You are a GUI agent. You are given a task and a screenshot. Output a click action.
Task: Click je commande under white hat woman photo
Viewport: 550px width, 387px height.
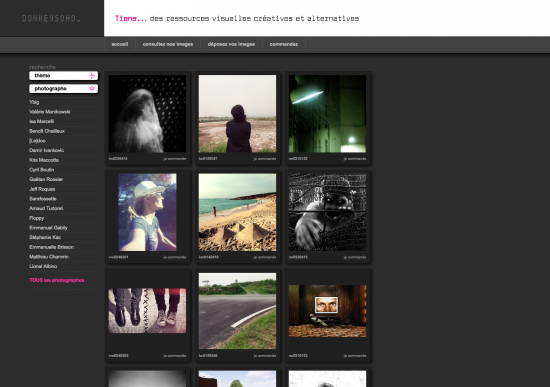175,257
